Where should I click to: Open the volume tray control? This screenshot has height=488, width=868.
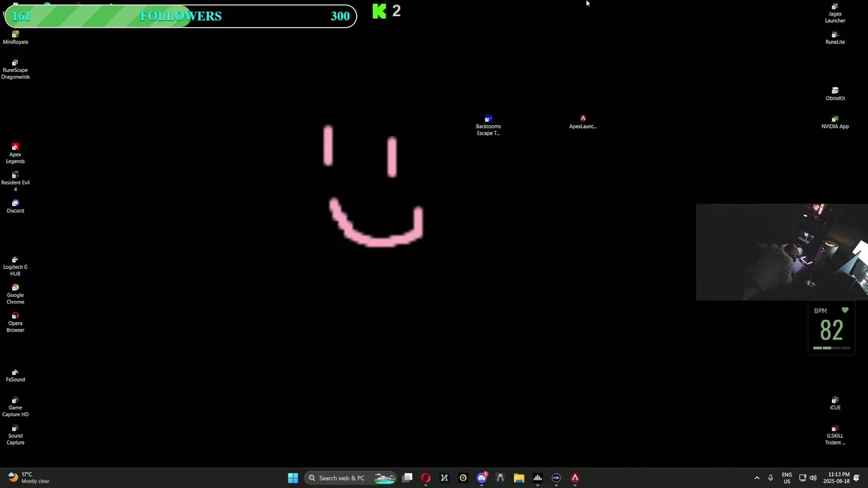pyautogui.click(x=812, y=478)
